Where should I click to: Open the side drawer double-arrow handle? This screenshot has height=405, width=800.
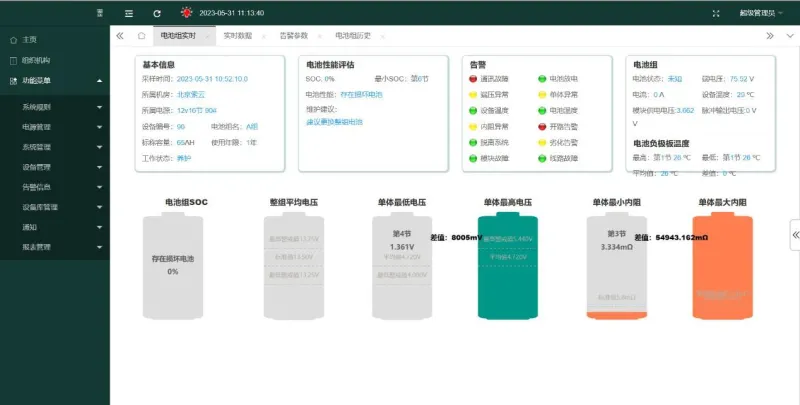click(x=795, y=235)
